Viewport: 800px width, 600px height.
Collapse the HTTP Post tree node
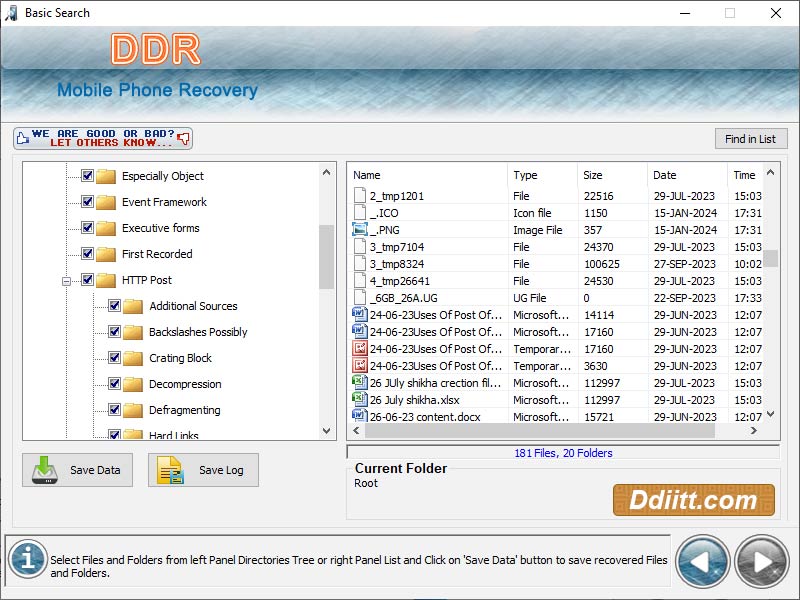[x=66, y=280]
